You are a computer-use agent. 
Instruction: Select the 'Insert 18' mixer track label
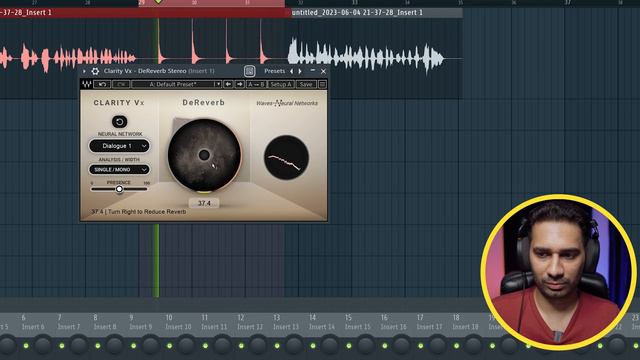pos(466,327)
